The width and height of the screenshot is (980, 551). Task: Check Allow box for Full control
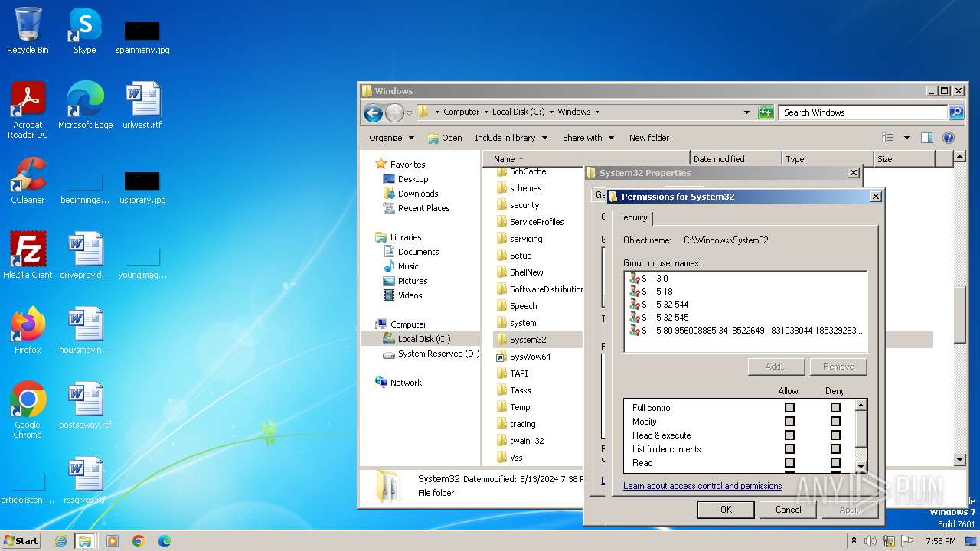tap(789, 408)
